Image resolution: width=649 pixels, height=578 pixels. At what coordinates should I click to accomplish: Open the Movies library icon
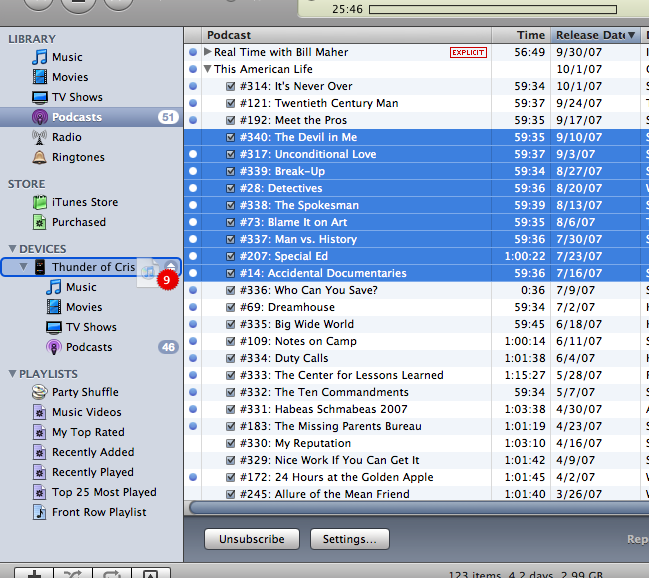click(40, 77)
